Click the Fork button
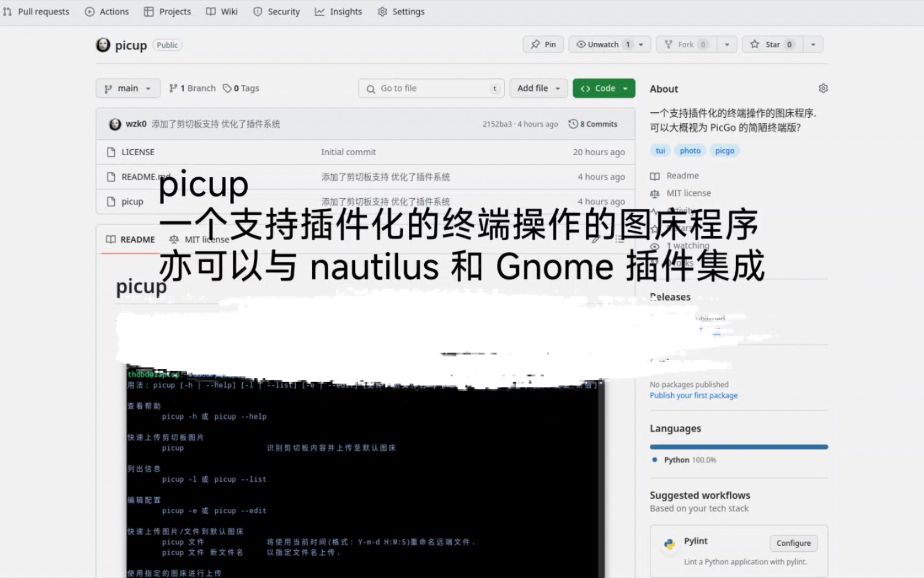Screen dimensions: 924x578 tap(686, 44)
